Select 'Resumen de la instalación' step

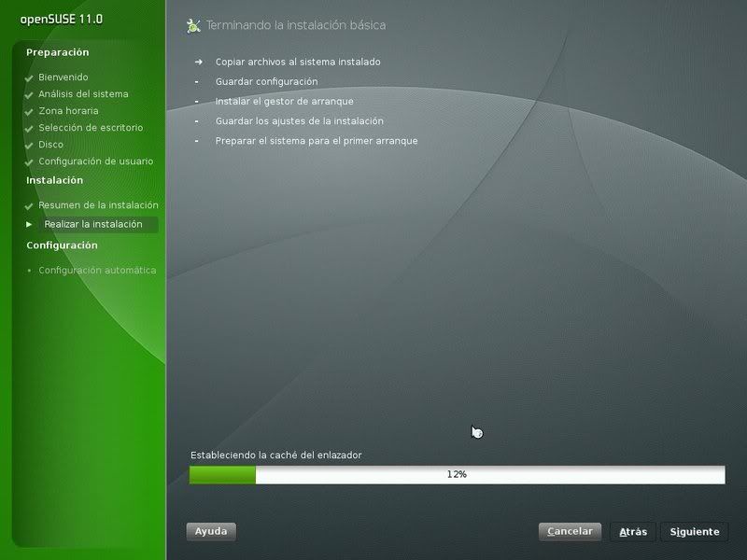click(98, 205)
